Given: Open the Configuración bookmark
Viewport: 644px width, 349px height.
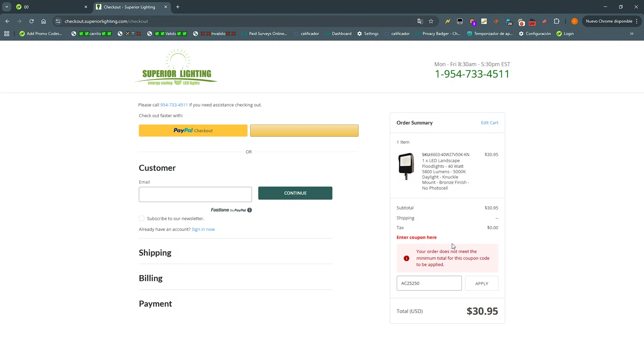Looking at the screenshot, I should point(535,33).
